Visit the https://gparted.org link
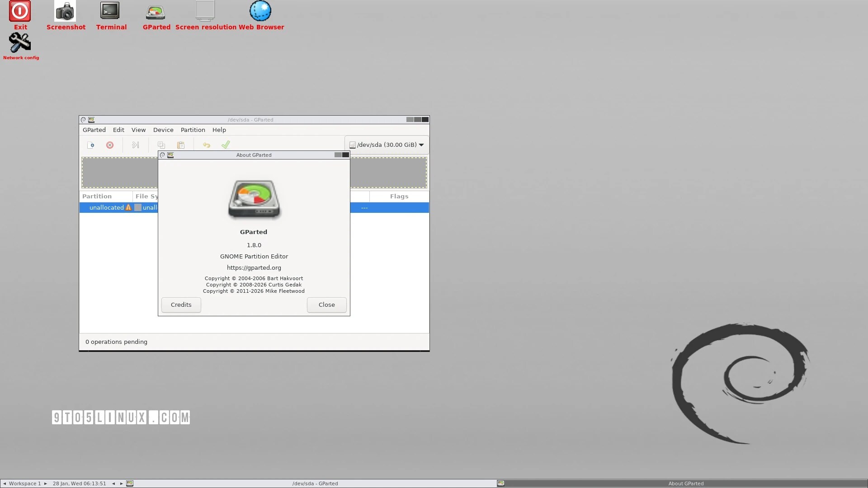 pos(254,267)
